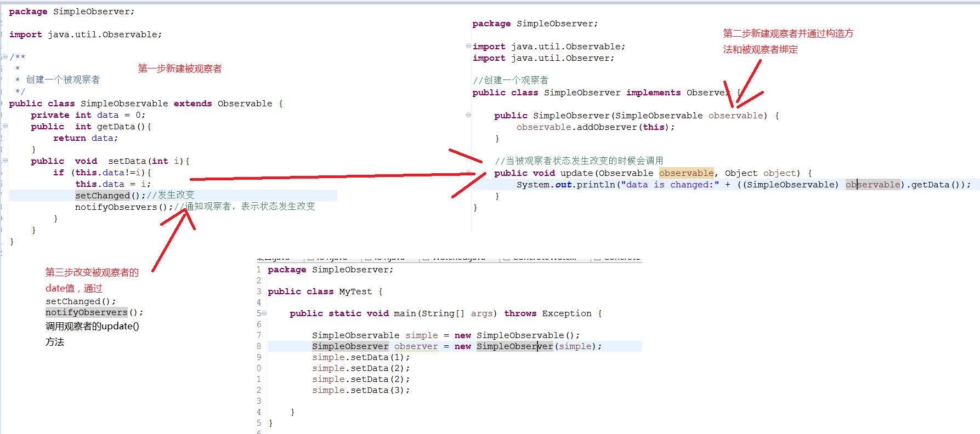Click the highlighted observable parameter in update()

tap(686, 173)
